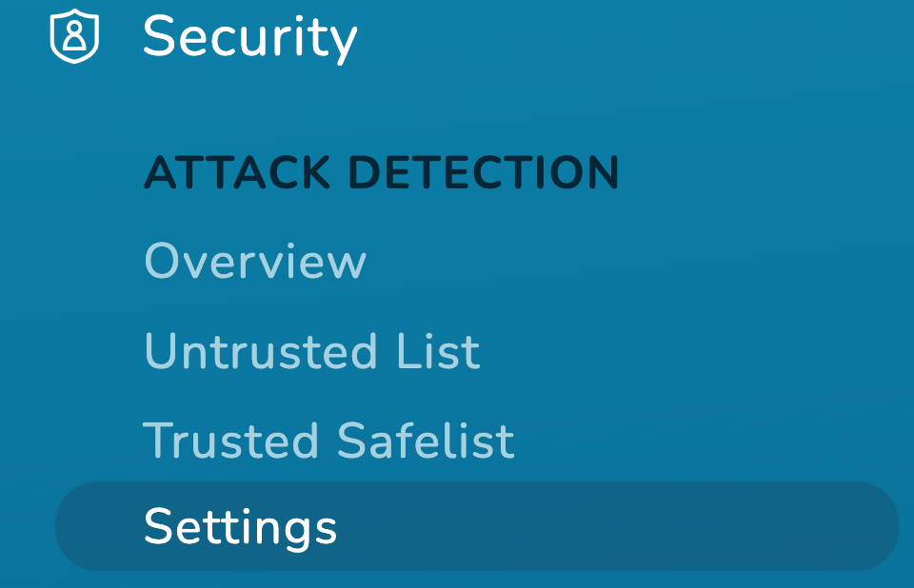Click the Attack Detection group label
Screen dimensions: 914x588
[381, 172]
